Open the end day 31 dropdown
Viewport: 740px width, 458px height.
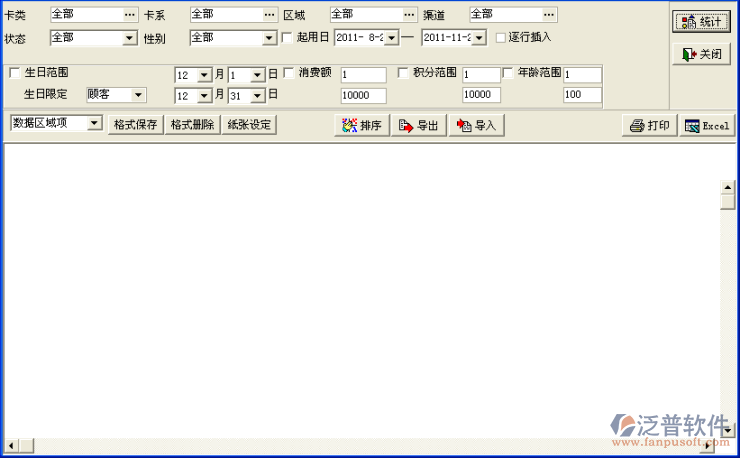pyautogui.click(x=257, y=96)
